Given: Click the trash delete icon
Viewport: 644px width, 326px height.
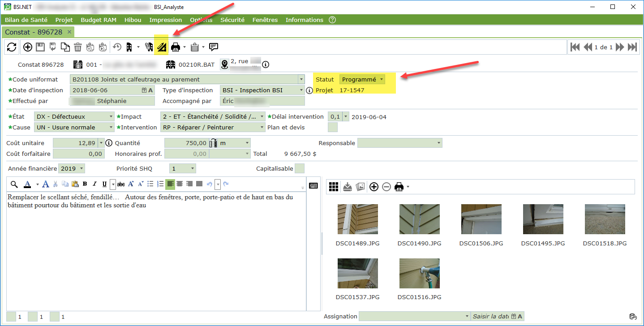Looking at the screenshot, I should tap(78, 47).
